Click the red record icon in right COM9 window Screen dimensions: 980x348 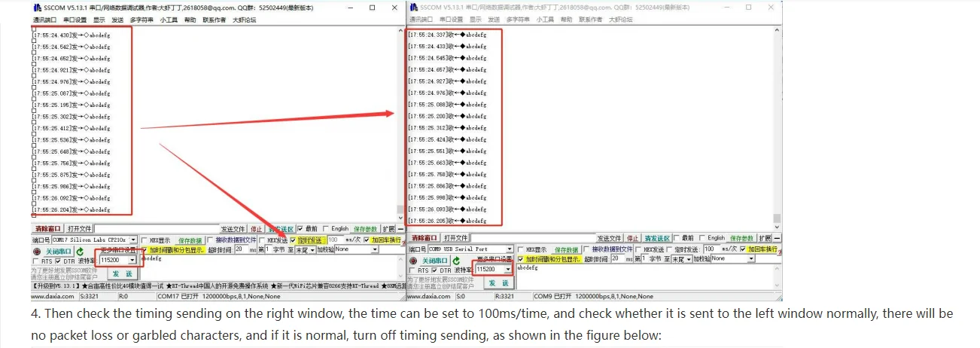click(412, 261)
